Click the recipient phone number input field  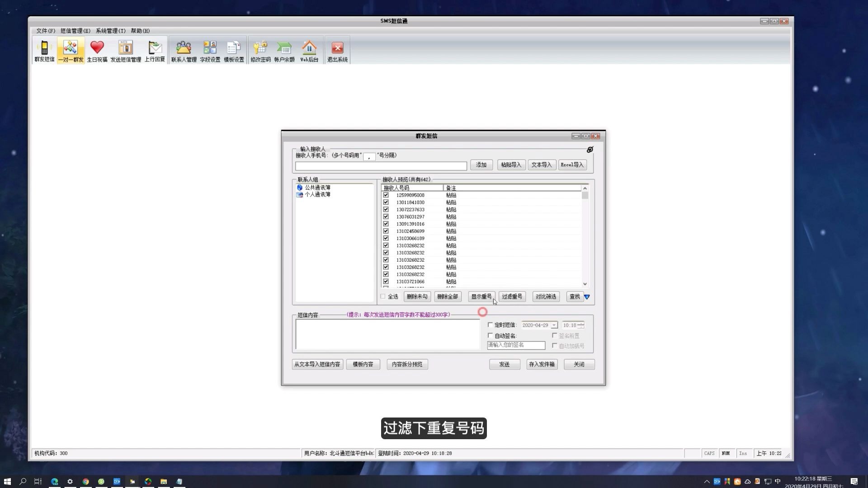click(x=381, y=166)
